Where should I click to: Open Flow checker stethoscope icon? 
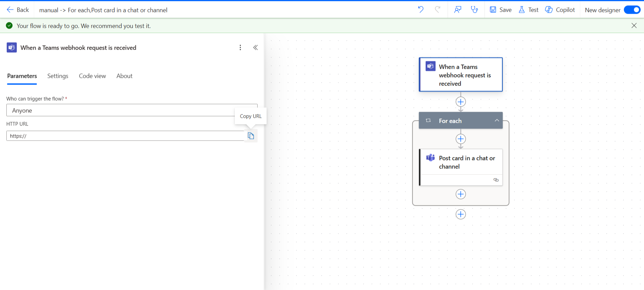pyautogui.click(x=474, y=10)
